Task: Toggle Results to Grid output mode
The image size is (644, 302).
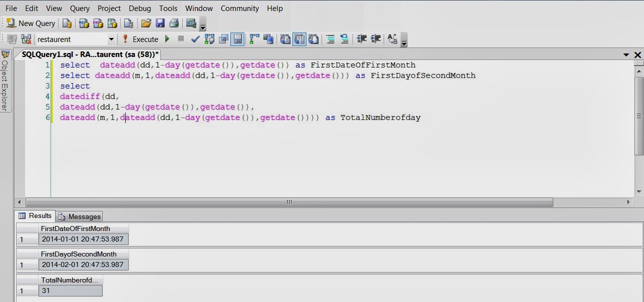Action: pyautogui.click(x=299, y=39)
